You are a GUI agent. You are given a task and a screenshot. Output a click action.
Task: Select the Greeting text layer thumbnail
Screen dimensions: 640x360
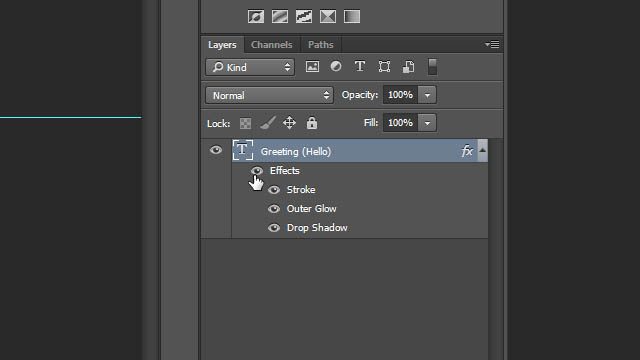point(243,150)
